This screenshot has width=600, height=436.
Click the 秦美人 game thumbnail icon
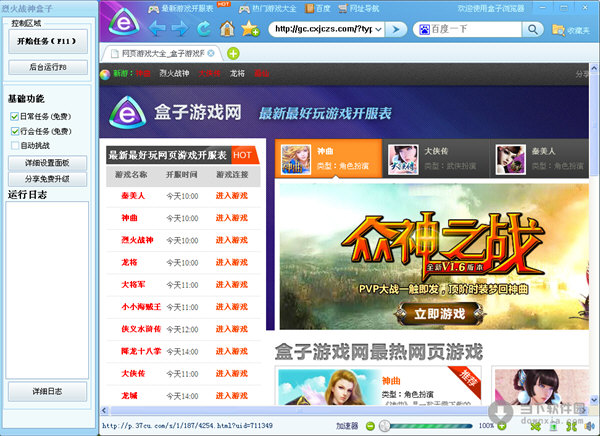point(510,160)
